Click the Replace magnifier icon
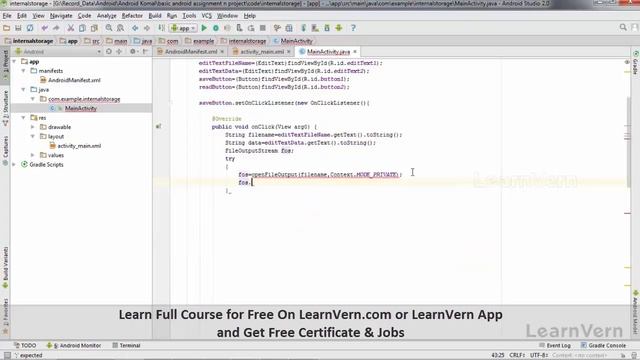Screen dimensions: 640x360 point(120,28)
